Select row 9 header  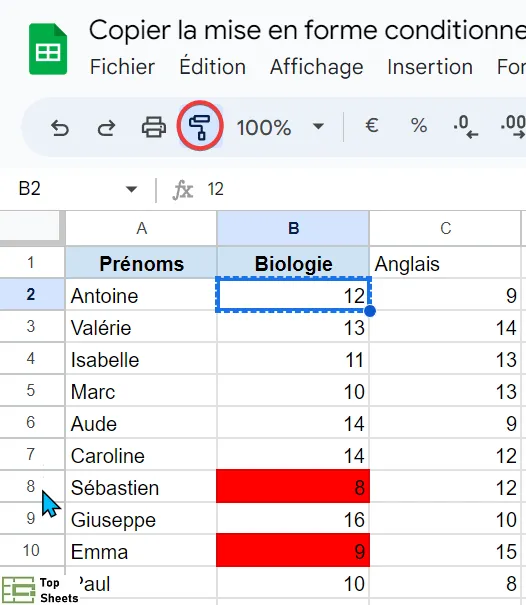click(31, 519)
